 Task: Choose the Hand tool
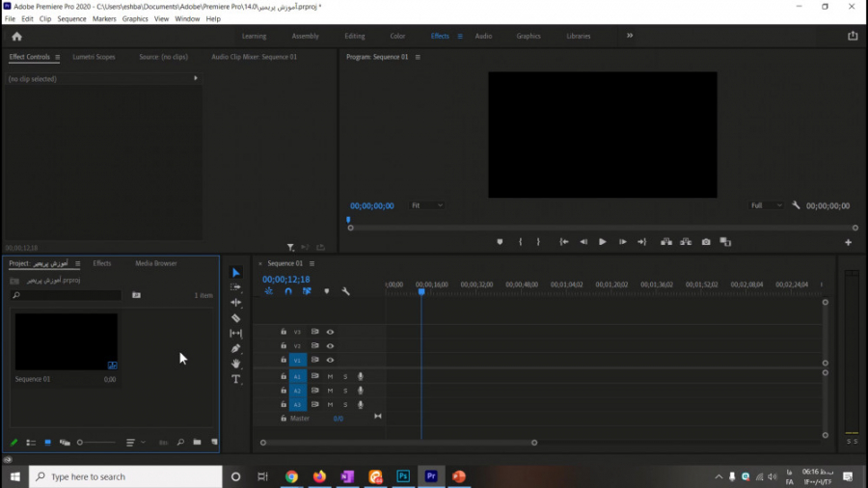236,364
